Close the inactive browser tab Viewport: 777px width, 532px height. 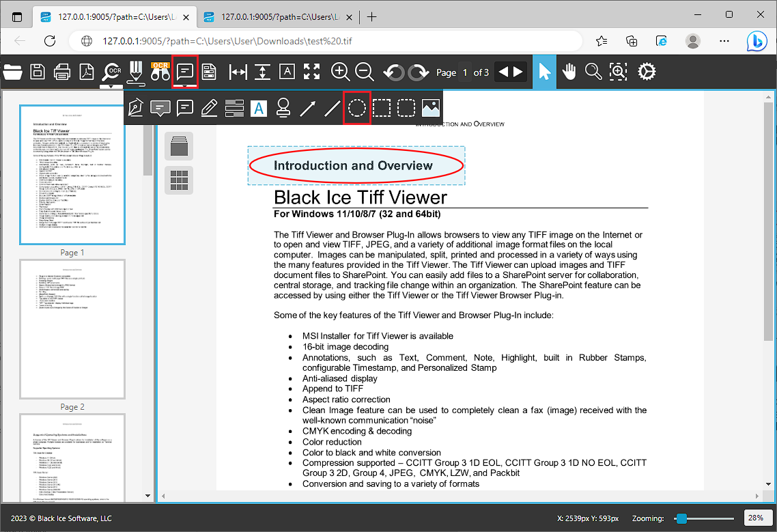pyautogui.click(x=350, y=17)
